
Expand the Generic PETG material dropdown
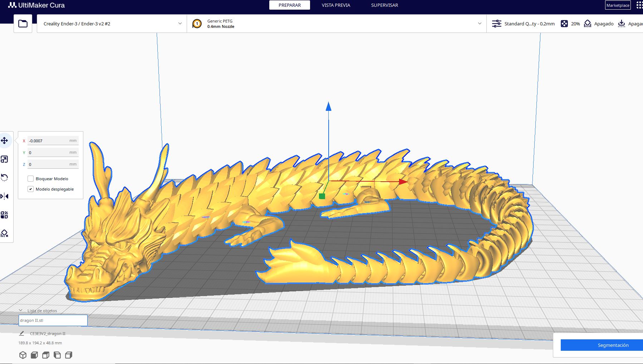coord(337,24)
